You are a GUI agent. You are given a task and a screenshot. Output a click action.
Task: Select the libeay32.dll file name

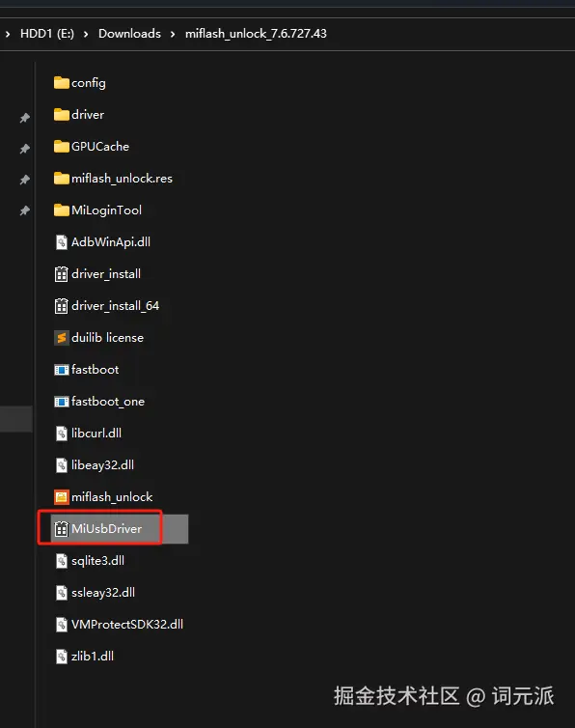pyautogui.click(x=102, y=465)
